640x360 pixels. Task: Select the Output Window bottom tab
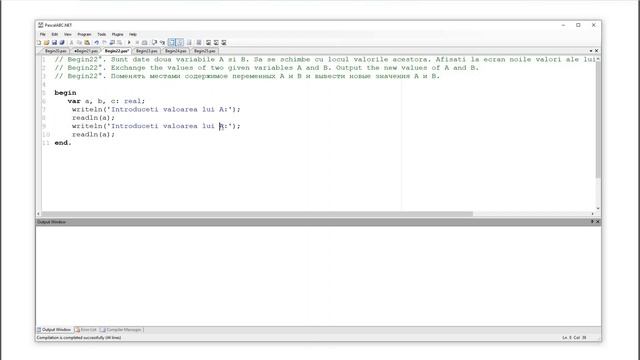click(54, 330)
